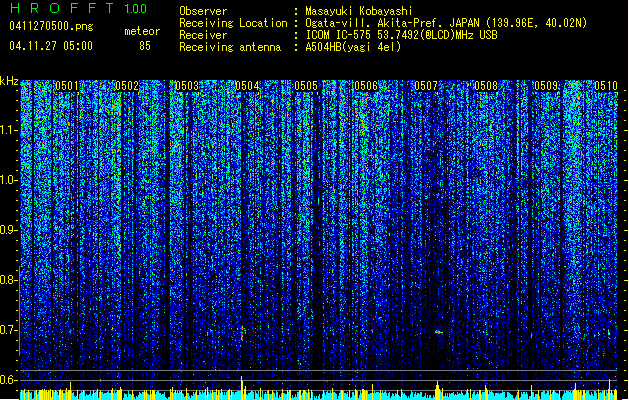
Task: Click the 0.8 kHz axis label
Action: (8, 280)
